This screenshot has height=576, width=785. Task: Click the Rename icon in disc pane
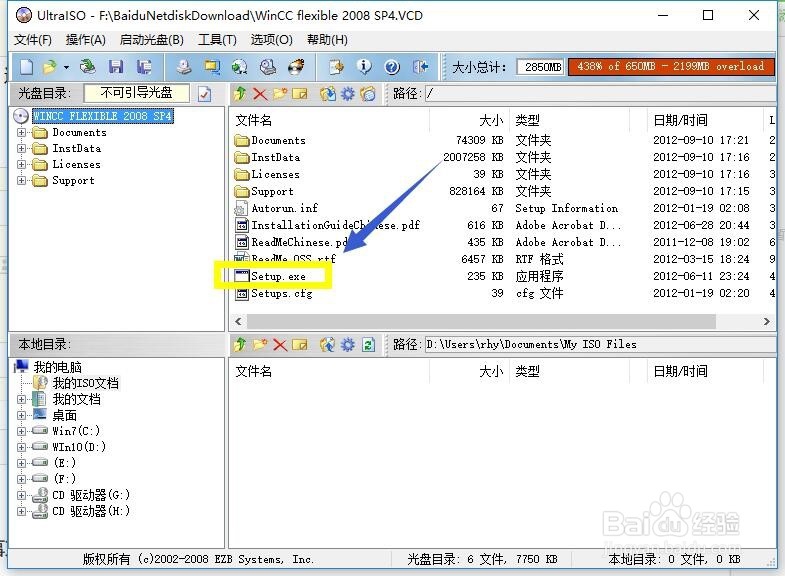[x=300, y=94]
